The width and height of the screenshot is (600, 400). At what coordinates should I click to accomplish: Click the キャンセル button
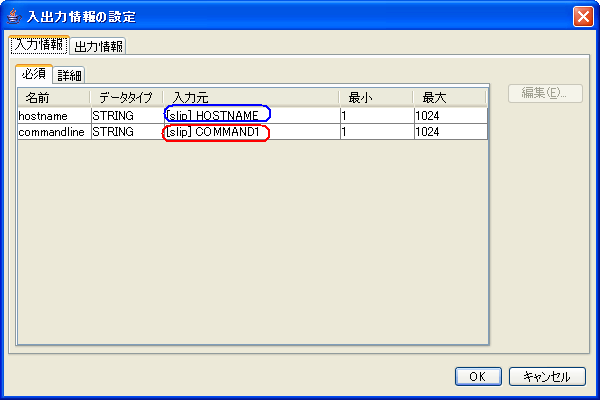click(x=547, y=377)
